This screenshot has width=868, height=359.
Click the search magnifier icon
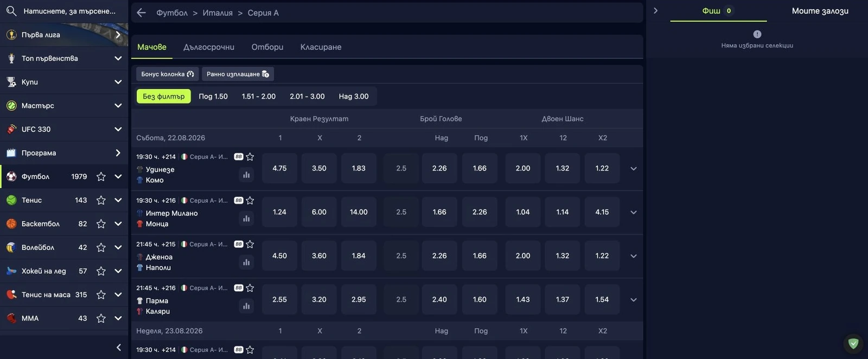pos(11,11)
